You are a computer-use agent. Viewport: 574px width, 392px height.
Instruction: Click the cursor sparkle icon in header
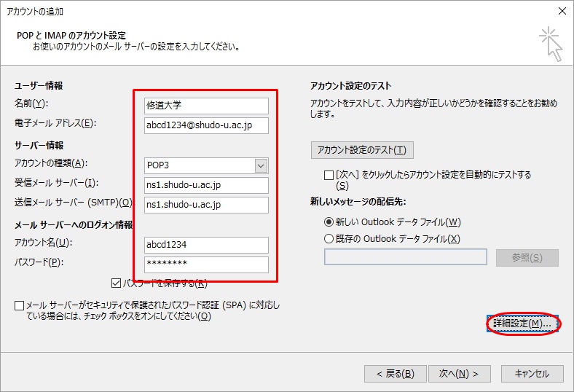(551, 44)
